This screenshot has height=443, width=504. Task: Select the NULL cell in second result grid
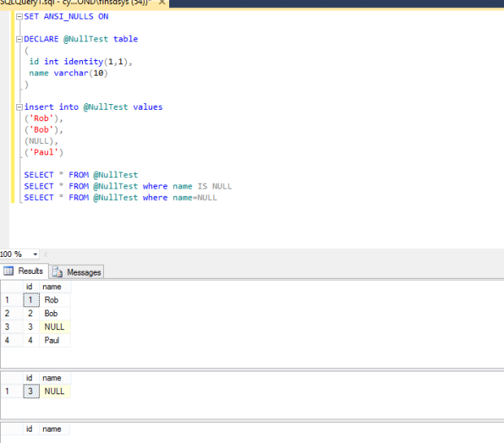click(54, 391)
